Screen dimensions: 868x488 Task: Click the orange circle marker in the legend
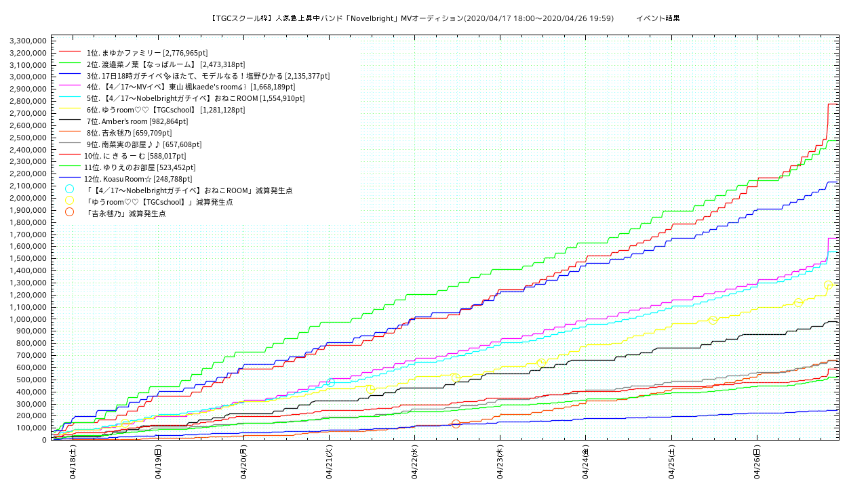click(69, 212)
